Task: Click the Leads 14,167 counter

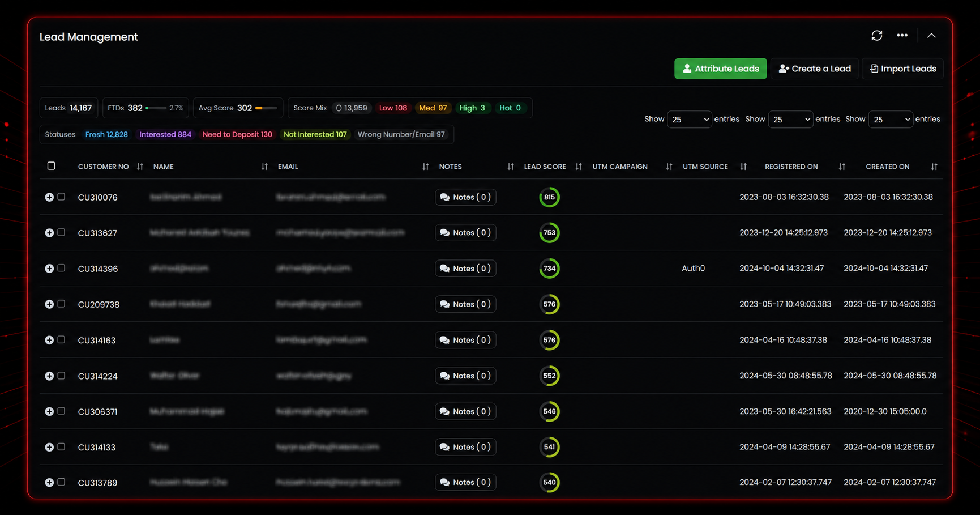Action: tap(69, 108)
